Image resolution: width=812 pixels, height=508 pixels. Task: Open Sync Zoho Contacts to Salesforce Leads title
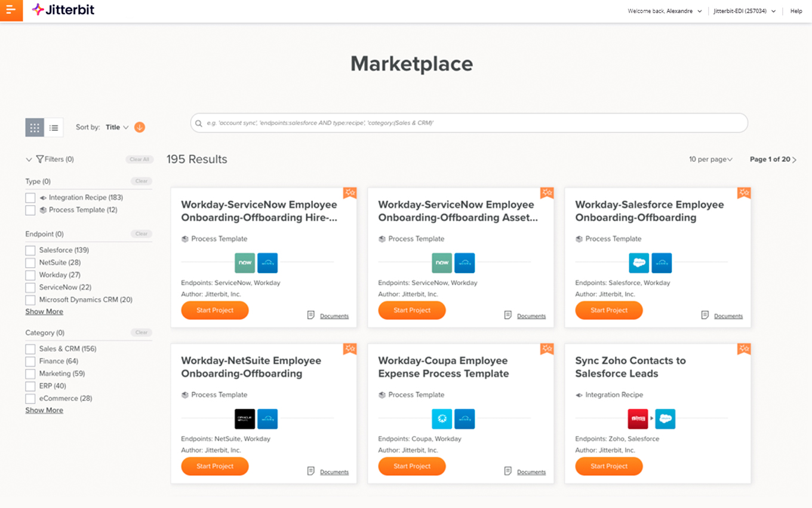coord(630,367)
